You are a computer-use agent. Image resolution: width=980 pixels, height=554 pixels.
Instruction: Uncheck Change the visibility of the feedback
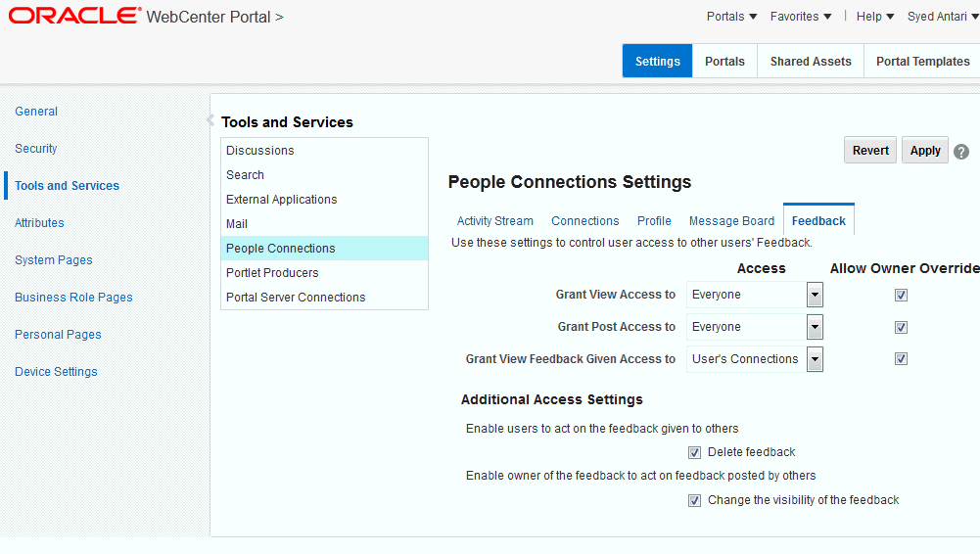(694, 500)
